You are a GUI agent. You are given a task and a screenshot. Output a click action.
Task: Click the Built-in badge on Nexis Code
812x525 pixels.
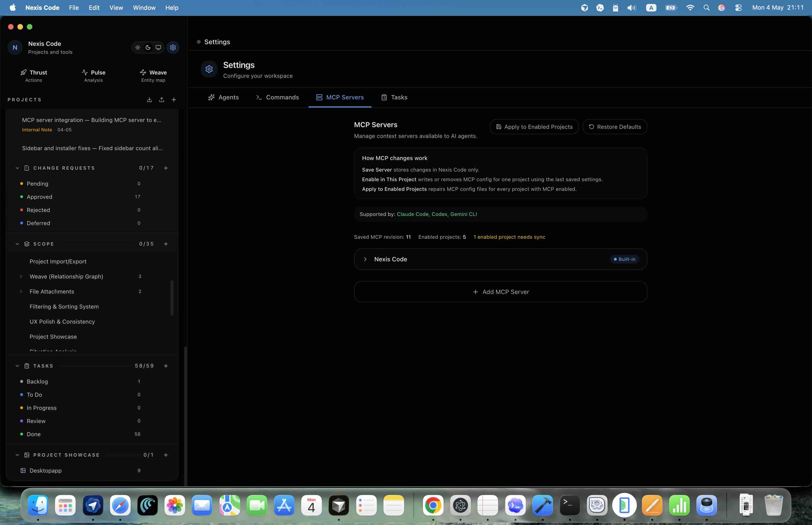pos(625,259)
